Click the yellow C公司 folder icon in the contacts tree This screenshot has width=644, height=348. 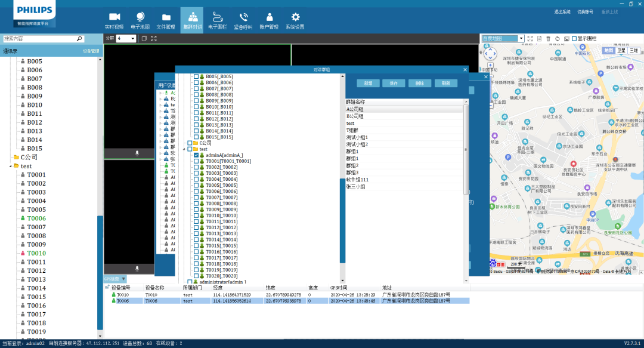[17, 157]
